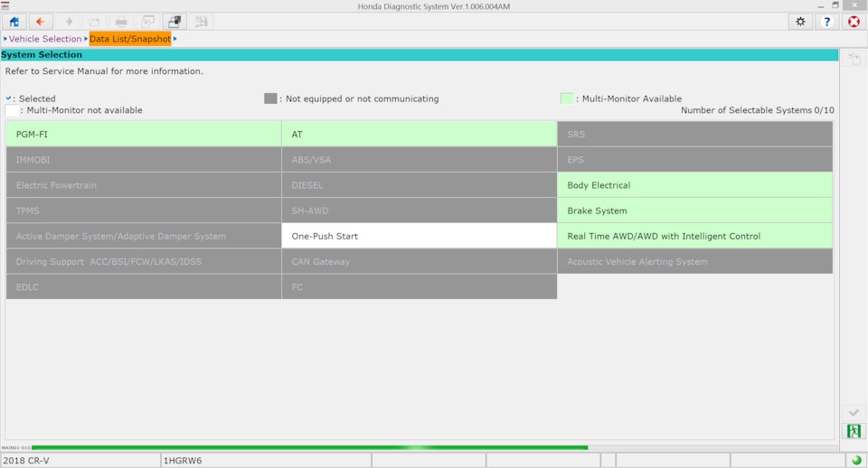Click the light green legend swatch
868x468 pixels.
click(566, 98)
